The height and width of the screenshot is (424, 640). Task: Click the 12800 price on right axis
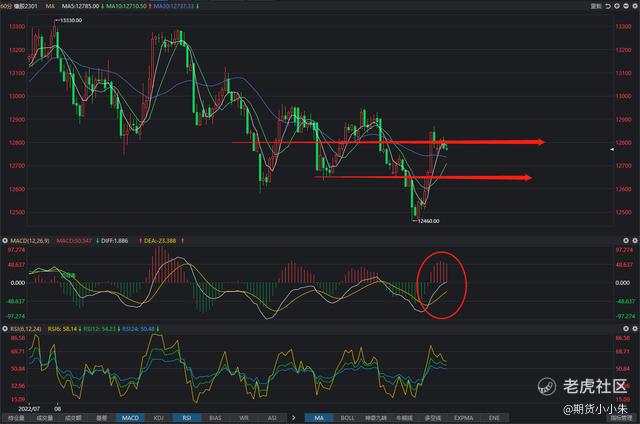[623, 143]
